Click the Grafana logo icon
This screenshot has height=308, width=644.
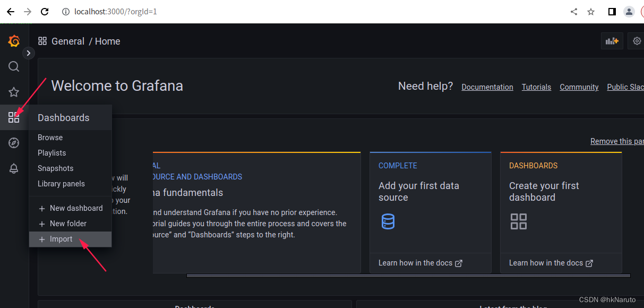click(x=14, y=41)
